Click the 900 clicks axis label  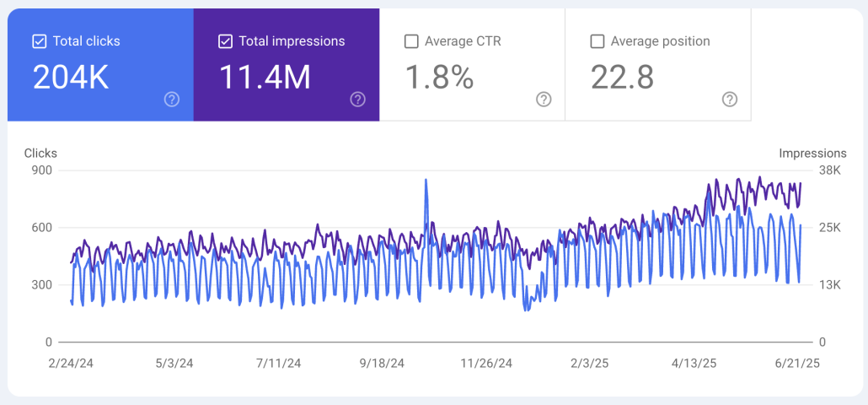[42, 170]
